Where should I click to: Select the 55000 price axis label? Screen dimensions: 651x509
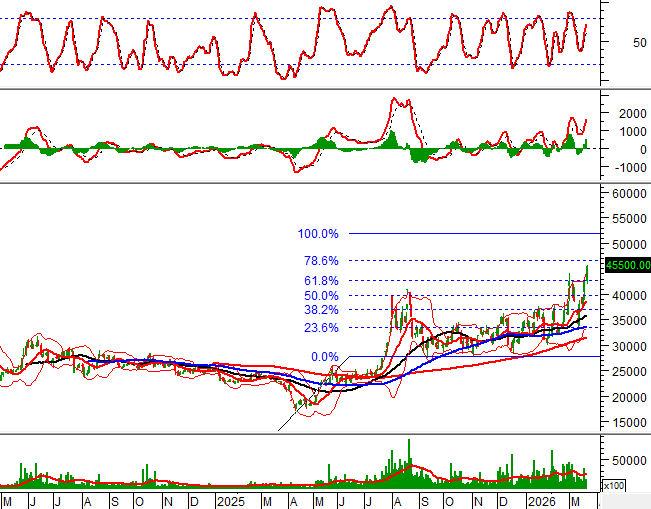628,218
